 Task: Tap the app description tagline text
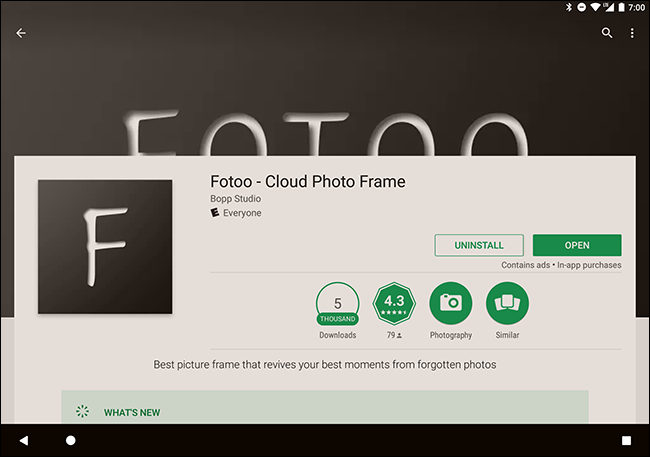click(324, 365)
